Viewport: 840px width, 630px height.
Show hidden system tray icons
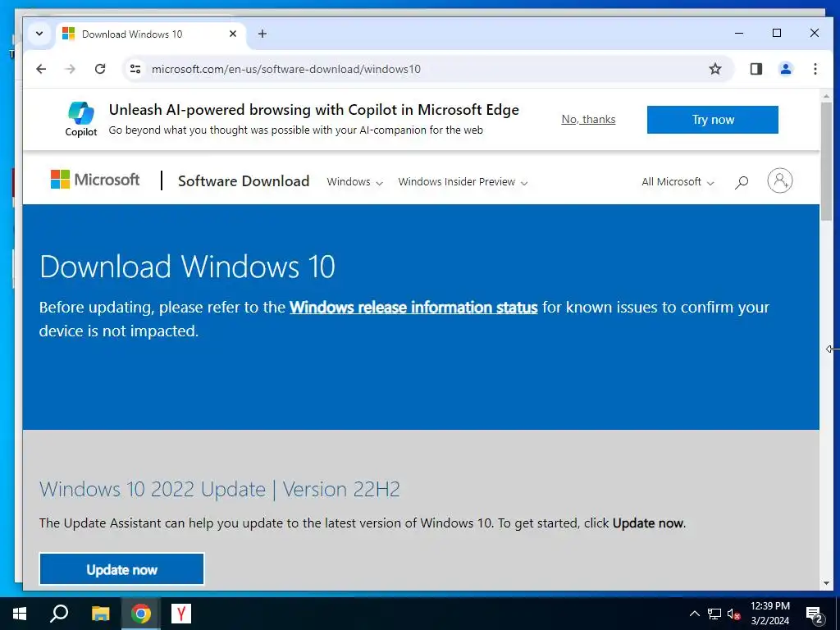[694, 614]
